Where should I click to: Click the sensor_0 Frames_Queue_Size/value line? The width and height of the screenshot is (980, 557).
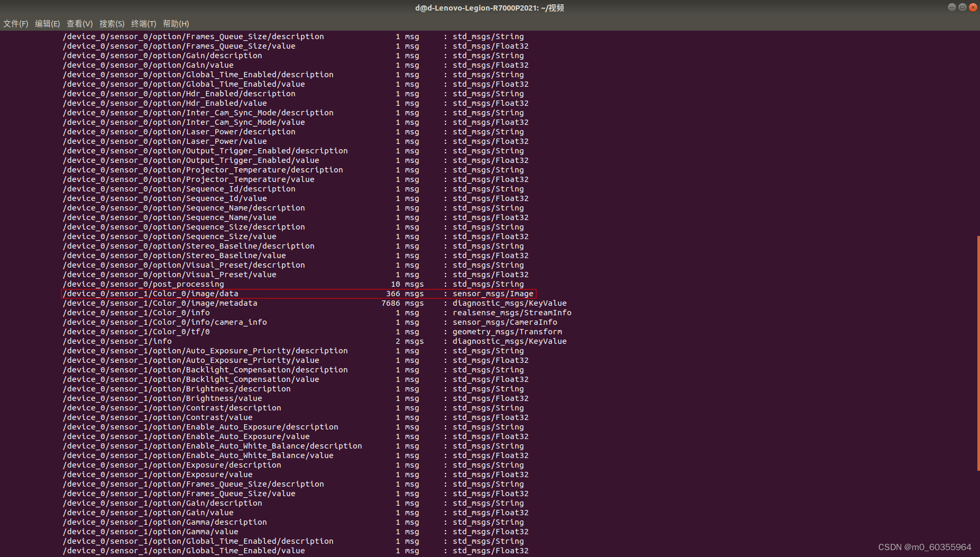click(296, 46)
